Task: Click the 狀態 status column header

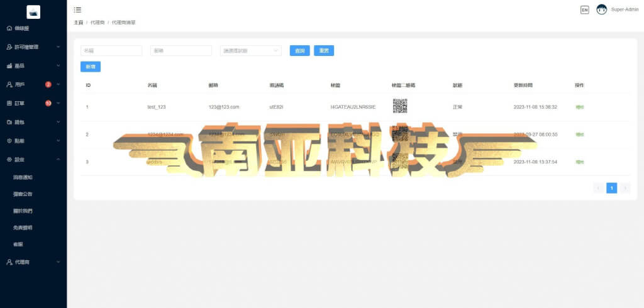Action: tap(457, 85)
